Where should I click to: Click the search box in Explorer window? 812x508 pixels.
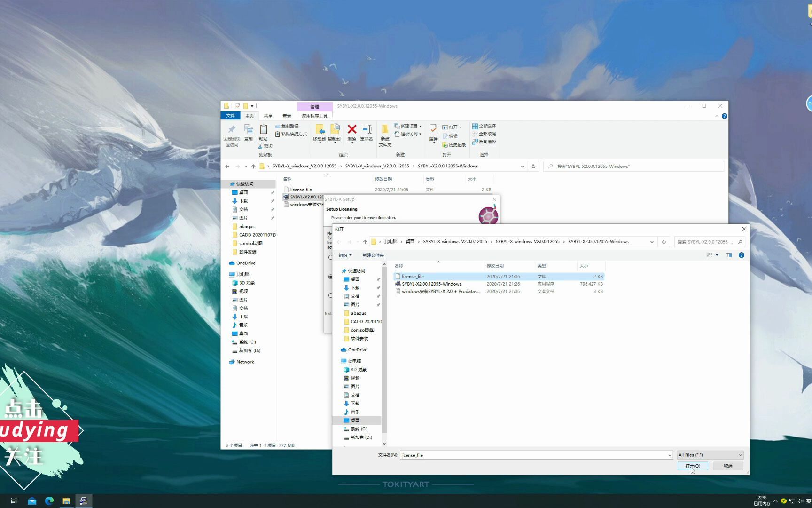point(633,166)
